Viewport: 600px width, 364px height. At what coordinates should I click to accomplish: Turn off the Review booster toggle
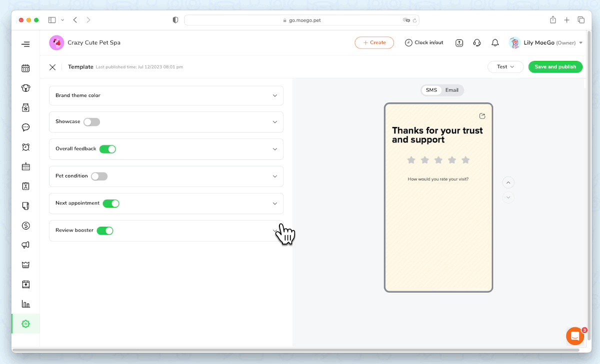tap(105, 230)
